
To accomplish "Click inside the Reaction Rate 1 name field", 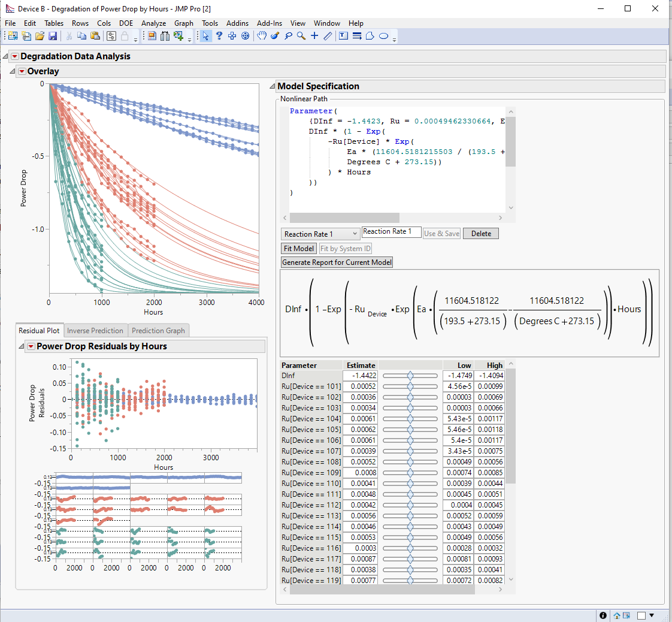I will tap(391, 231).
